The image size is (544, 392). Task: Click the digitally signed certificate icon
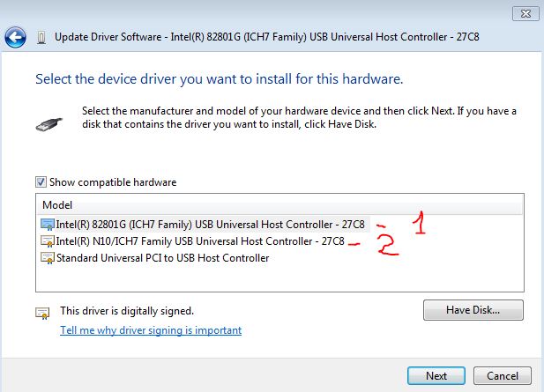click(42, 313)
